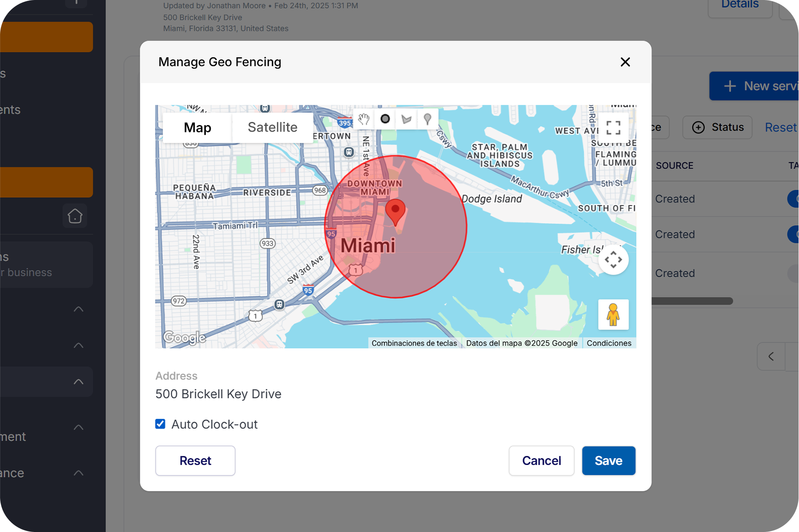The height and width of the screenshot is (532, 799).
Task: Uncheck the Auto Clock-out checkbox
Action: pos(160,424)
